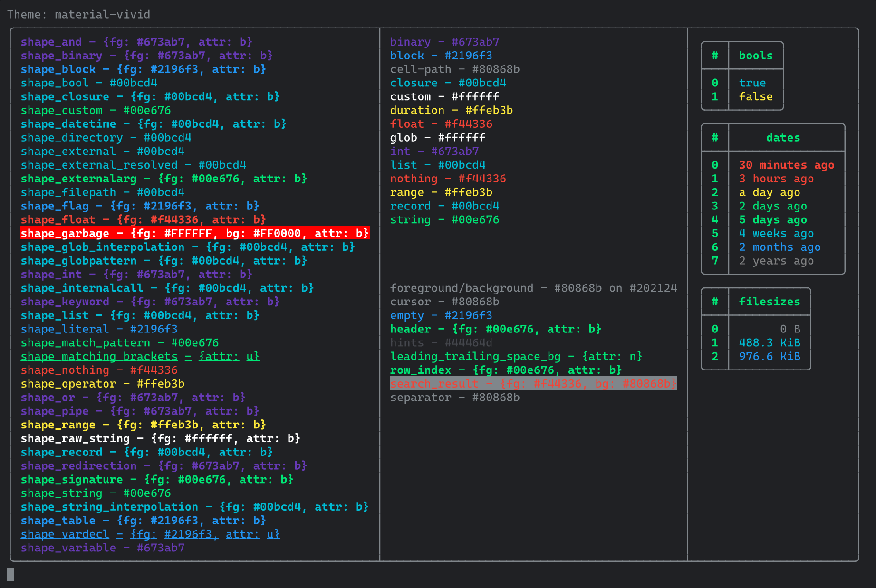Select the 'true' cell in bools
Image resolution: width=876 pixels, height=588 pixels.
pyautogui.click(x=752, y=83)
